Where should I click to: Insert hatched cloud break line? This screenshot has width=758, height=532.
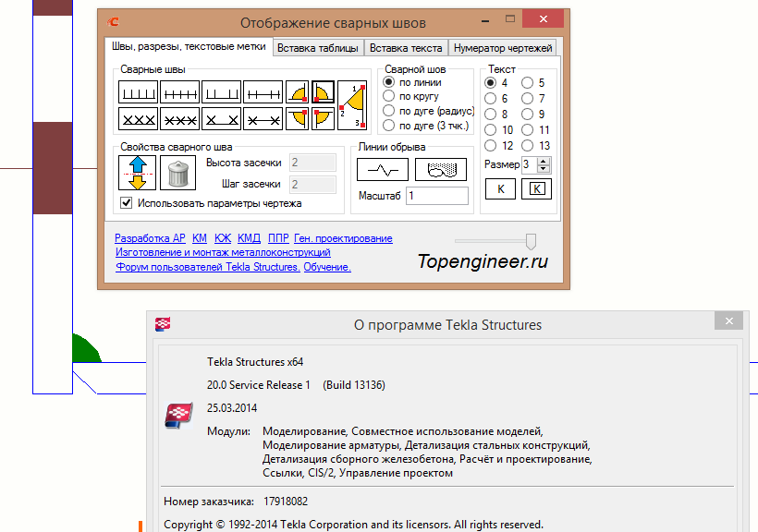click(x=441, y=170)
